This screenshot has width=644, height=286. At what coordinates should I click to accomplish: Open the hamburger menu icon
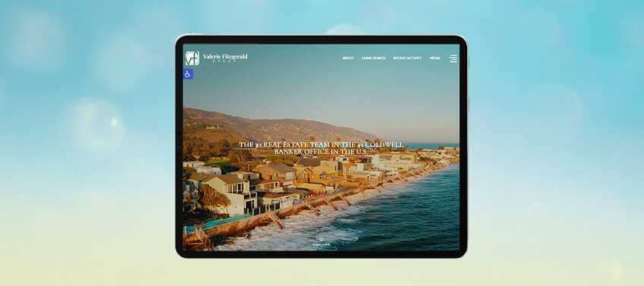pos(453,58)
